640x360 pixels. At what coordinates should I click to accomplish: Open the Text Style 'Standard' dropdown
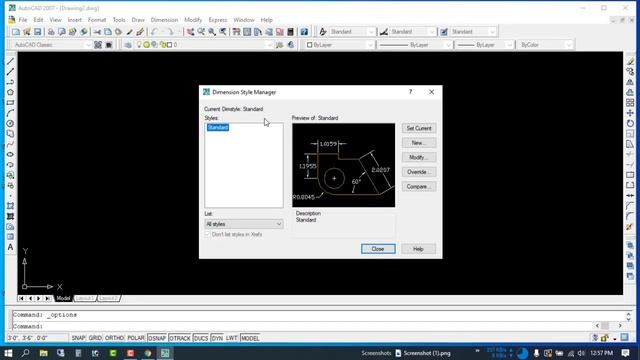click(x=352, y=32)
